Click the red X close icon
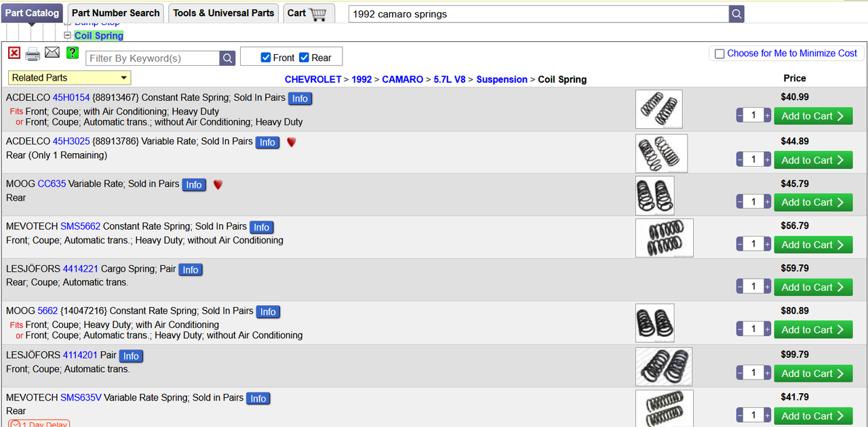Screen dimensions: 868x427 coord(14,53)
